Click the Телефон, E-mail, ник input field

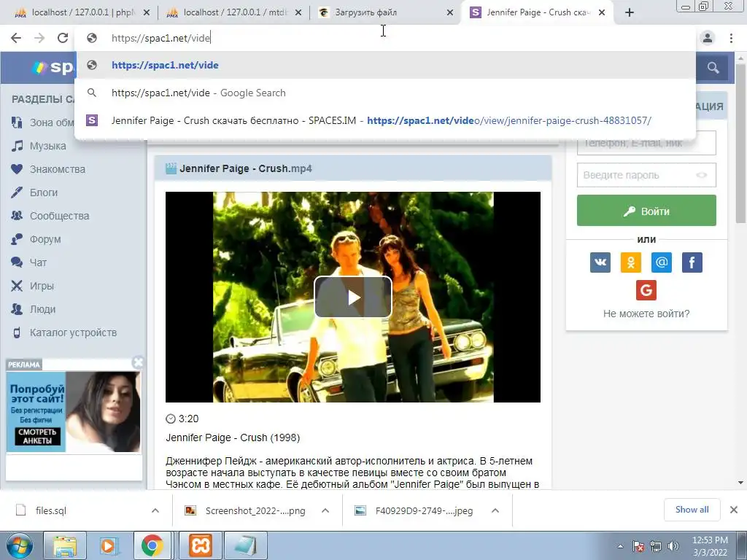(x=646, y=143)
